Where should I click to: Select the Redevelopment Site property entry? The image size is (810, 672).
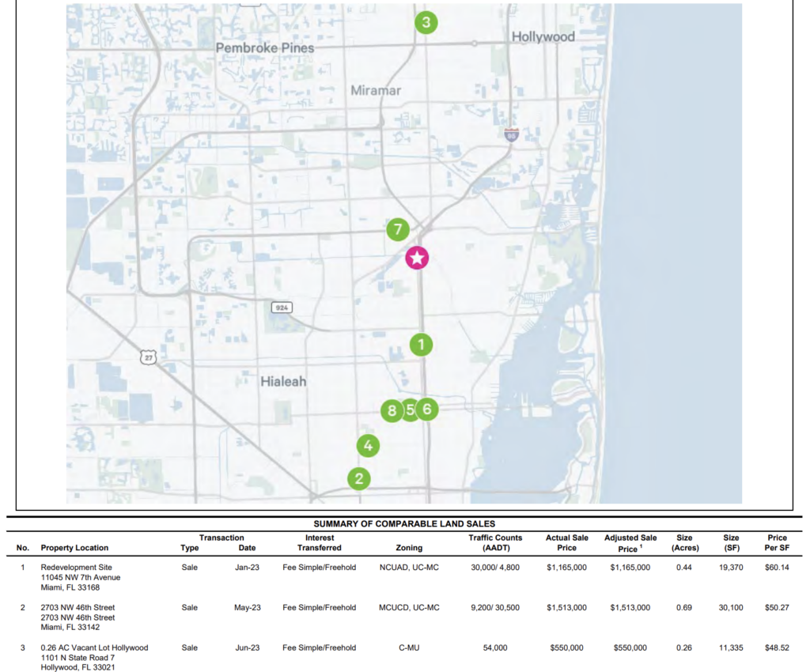pos(77,568)
